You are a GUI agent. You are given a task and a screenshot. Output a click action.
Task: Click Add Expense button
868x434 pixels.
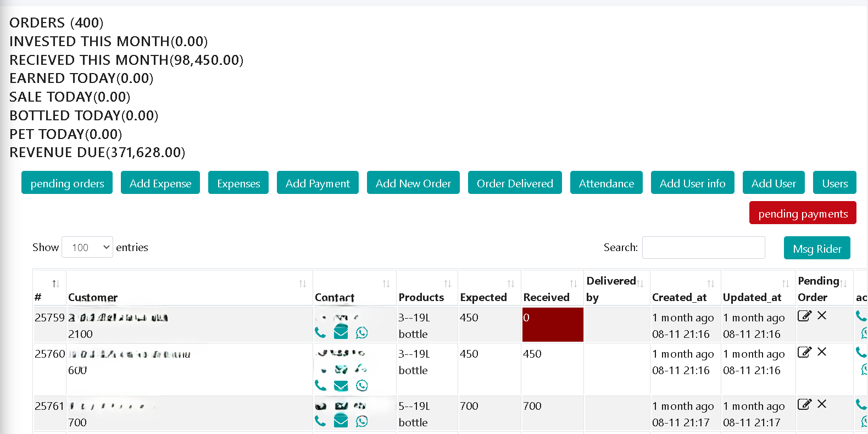[x=160, y=182]
